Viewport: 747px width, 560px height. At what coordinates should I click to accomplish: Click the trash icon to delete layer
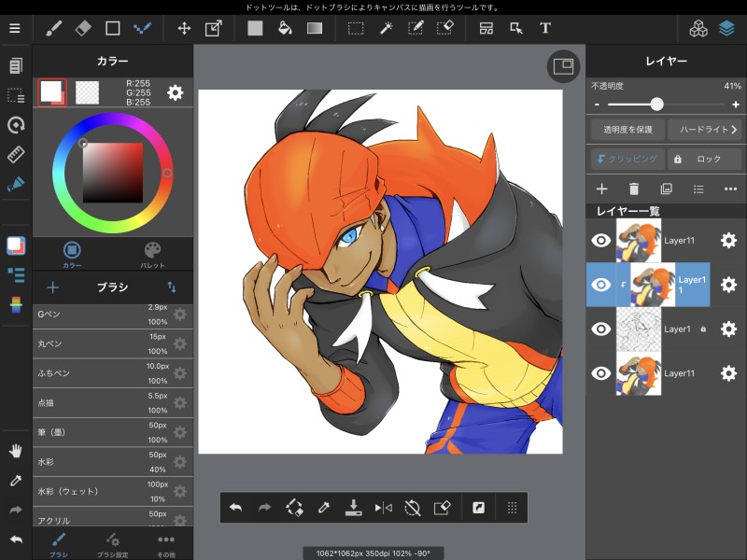click(x=634, y=189)
